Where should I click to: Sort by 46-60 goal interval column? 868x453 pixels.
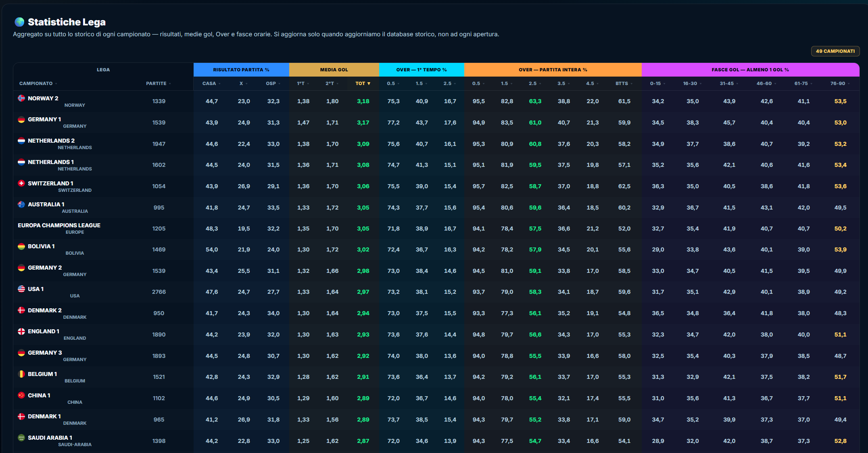766,83
